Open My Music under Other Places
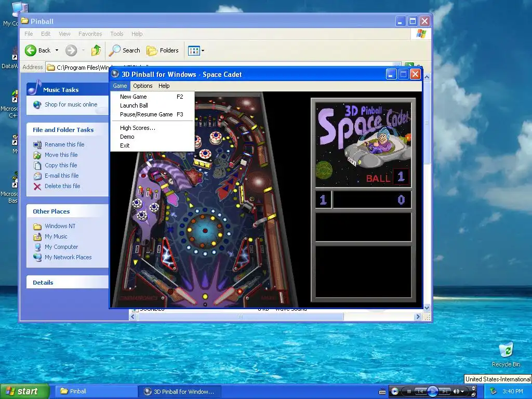532x399 pixels. [x=56, y=236]
